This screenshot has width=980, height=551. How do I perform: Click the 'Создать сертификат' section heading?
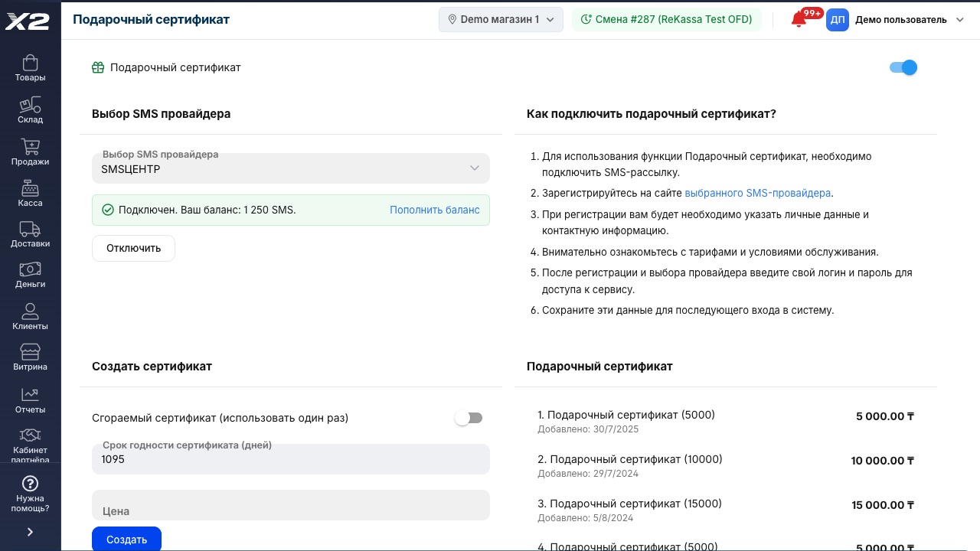(x=152, y=366)
